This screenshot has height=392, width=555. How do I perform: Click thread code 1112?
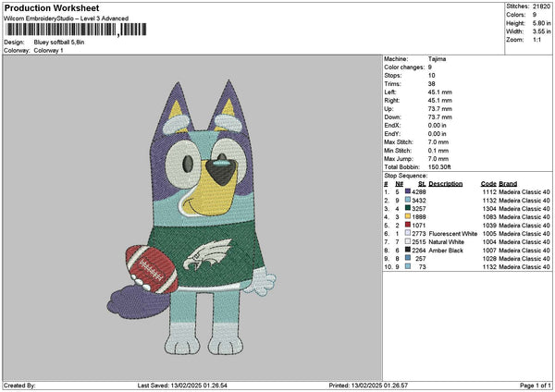click(x=490, y=191)
